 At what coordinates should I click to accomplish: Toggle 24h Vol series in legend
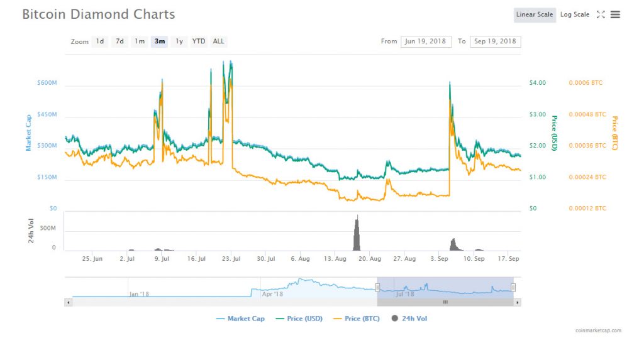[x=409, y=319]
